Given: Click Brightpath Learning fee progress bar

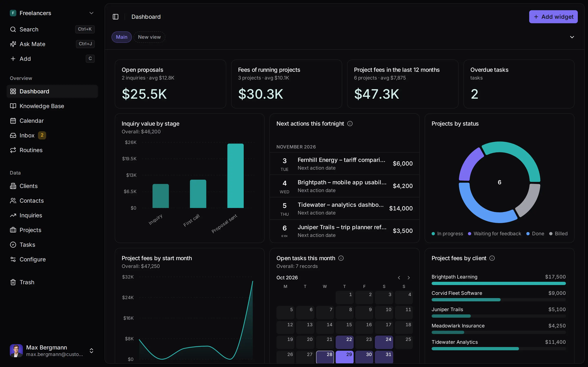Looking at the screenshot, I should pyautogui.click(x=499, y=283).
